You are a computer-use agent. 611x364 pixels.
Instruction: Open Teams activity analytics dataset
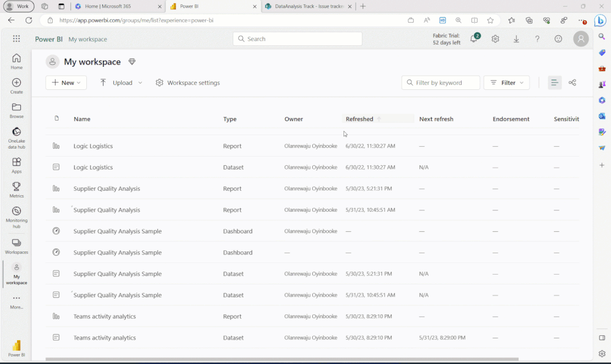(x=105, y=338)
